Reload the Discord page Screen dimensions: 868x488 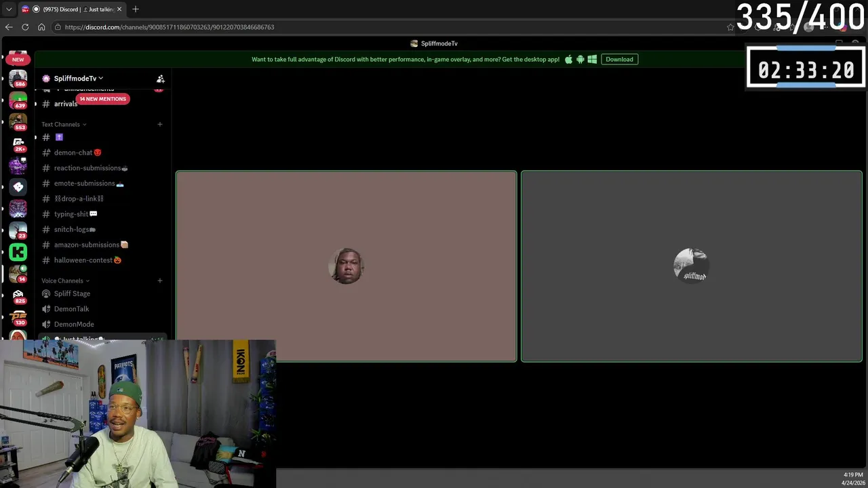(25, 27)
